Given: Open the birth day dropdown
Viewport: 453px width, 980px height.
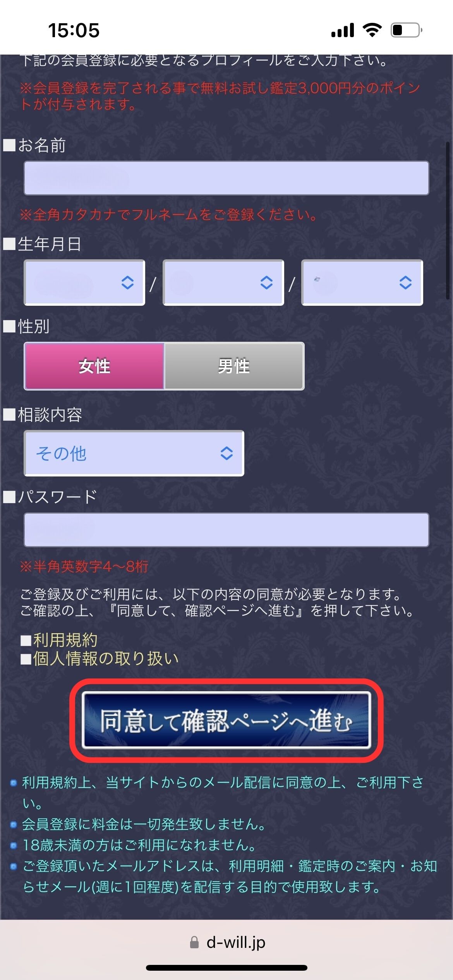Looking at the screenshot, I should pyautogui.click(x=362, y=283).
